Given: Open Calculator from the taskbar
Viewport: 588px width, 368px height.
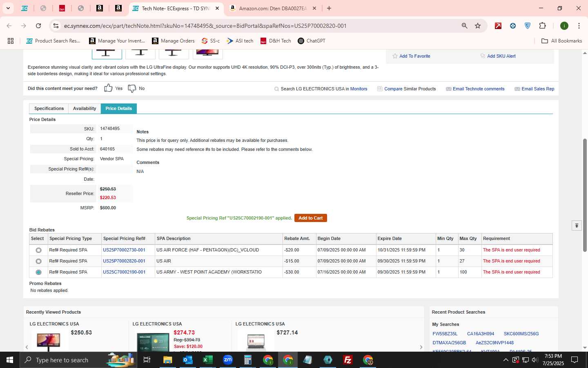Looking at the screenshot, I should tap(247, 360).
